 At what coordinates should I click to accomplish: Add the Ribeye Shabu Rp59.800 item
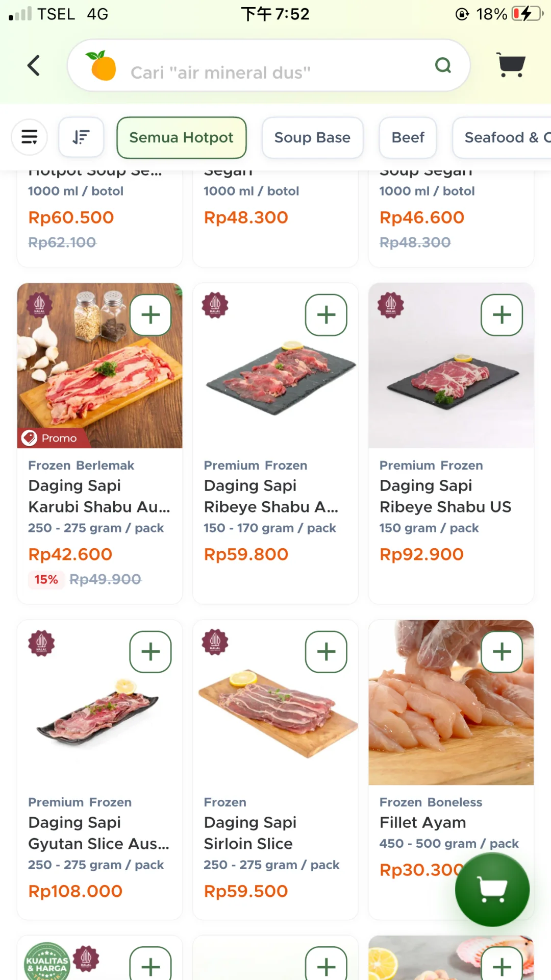(x=326, y=315)
